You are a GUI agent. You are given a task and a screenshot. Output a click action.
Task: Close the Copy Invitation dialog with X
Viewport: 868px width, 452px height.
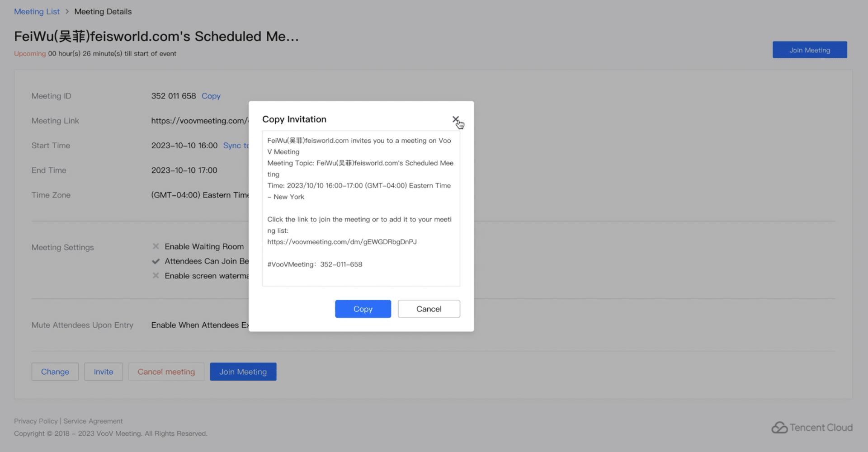click(455, 119)
